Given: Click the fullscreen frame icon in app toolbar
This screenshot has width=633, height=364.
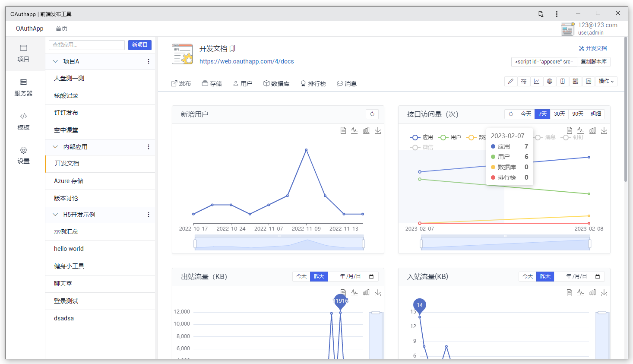Looking at the screenshot, I should [589, 81].
